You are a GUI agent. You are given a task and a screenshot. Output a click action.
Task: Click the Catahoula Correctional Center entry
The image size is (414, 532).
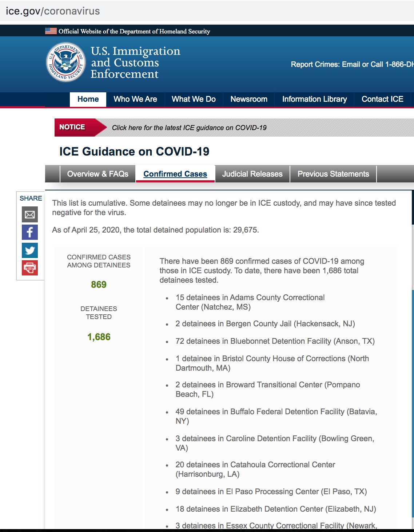pyautogui.click(x=255, y=469)
